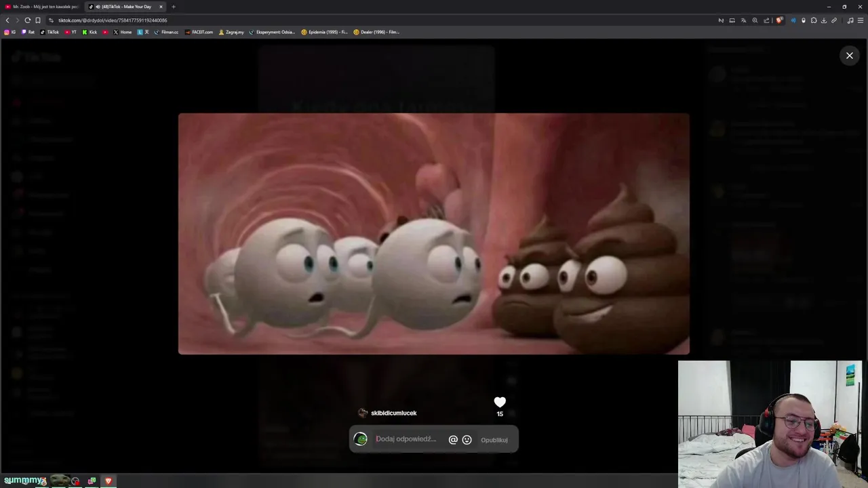Viewport: 868px width, 488px height.
Task: Click the translate page icon
Action: click(x=743, y=20)
